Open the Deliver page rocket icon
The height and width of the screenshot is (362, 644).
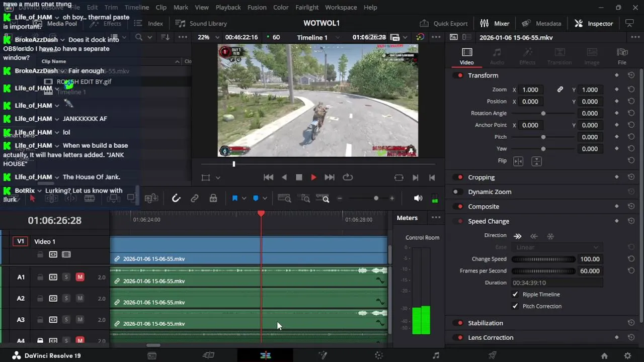493,356
